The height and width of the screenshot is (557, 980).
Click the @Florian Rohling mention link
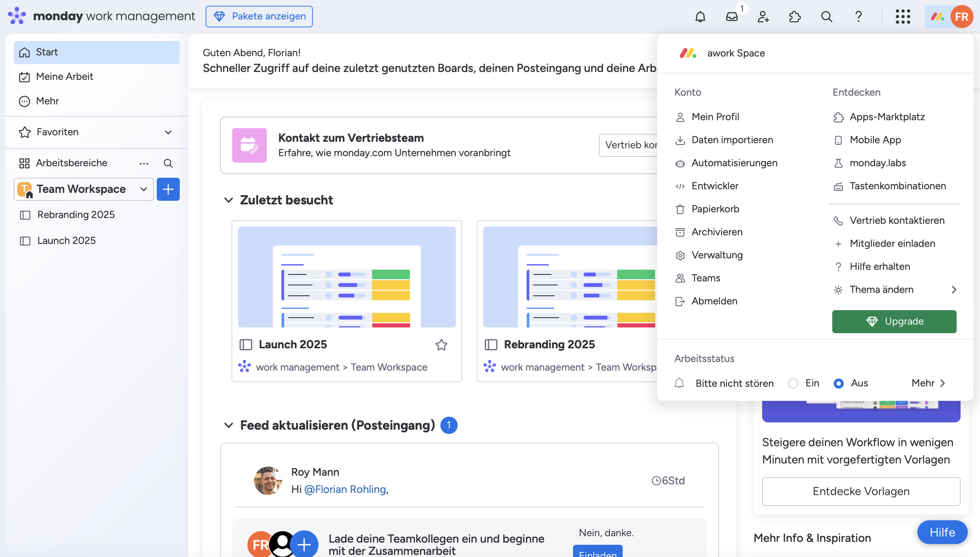[x=345, y=489]
